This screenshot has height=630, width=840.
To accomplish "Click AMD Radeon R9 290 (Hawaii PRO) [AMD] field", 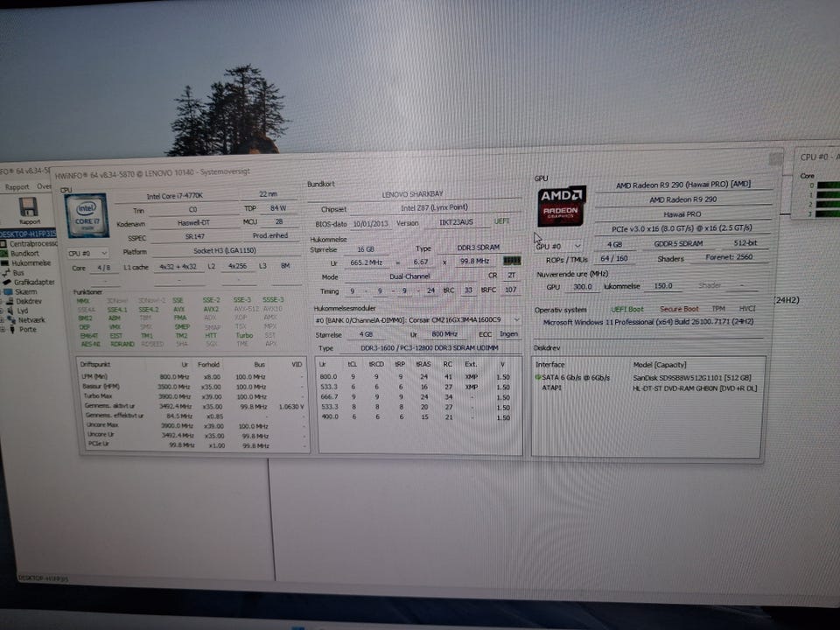I will (x=683, y=185).
